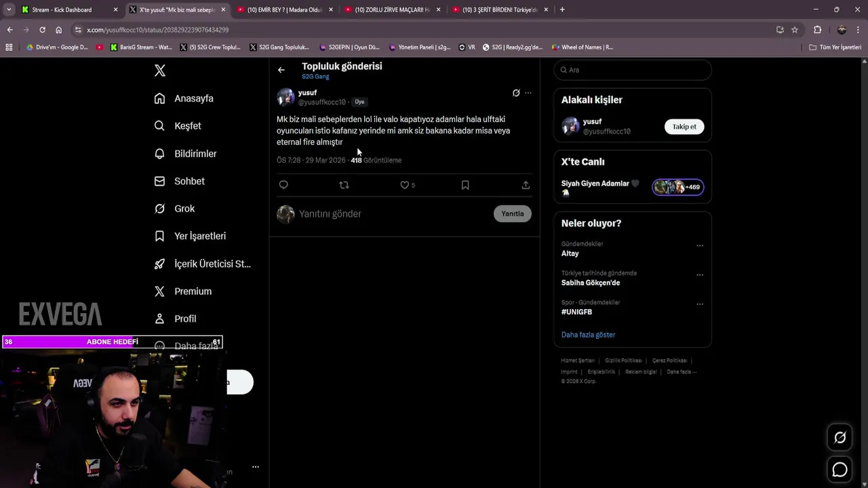868x488 pixels.
Task: Open more options for #UNIGFB trend
Action: pyautogui.click(x=700, y=304)
